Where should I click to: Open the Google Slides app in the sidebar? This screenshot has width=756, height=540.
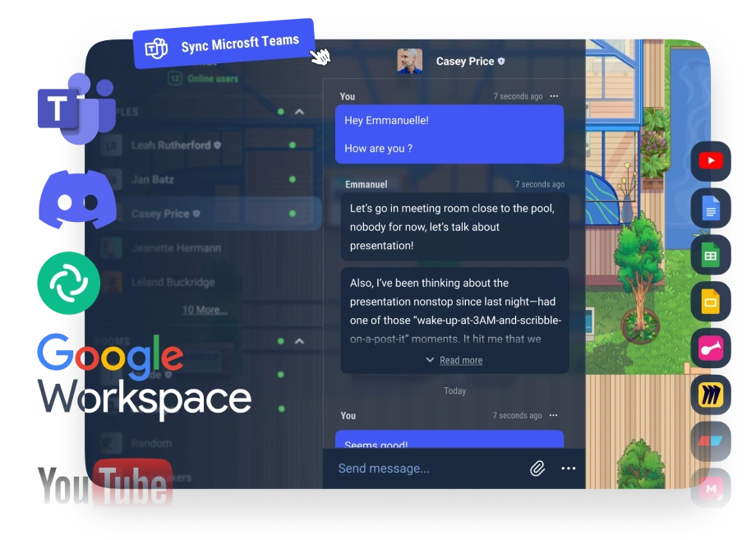click(711, 302)
